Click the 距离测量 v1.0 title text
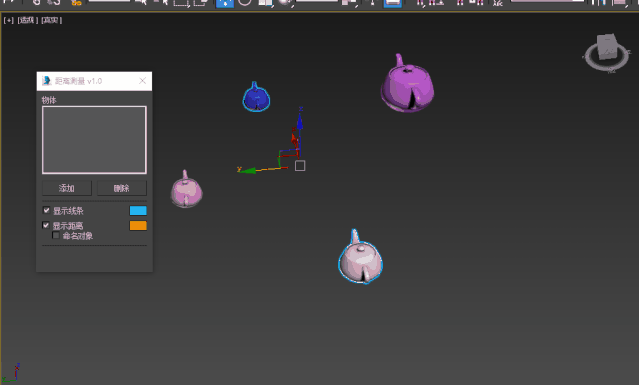The image size is (639, 385). tap(78, 81)
